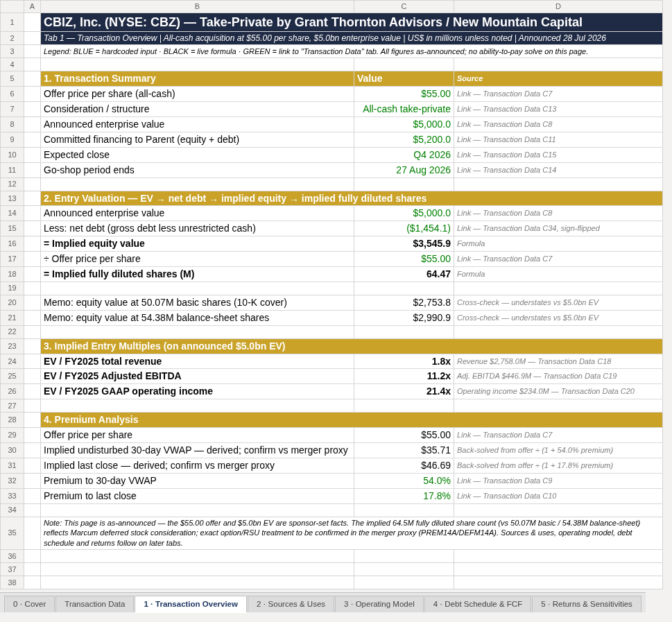Screen dimensions: 672x622
Task: Select the $55.00 value in row 29
Action: pos(404,435)
